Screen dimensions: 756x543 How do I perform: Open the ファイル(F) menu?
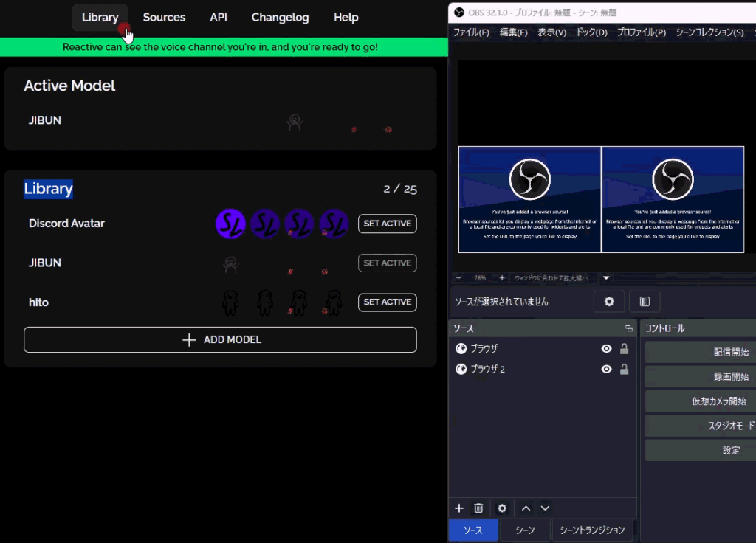click(x=471, y=32)
